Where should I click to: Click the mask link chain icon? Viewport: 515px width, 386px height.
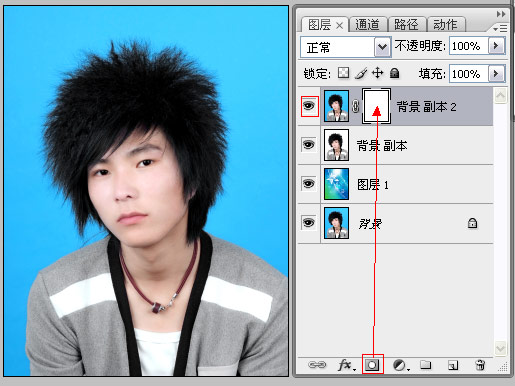click(355, 107)
